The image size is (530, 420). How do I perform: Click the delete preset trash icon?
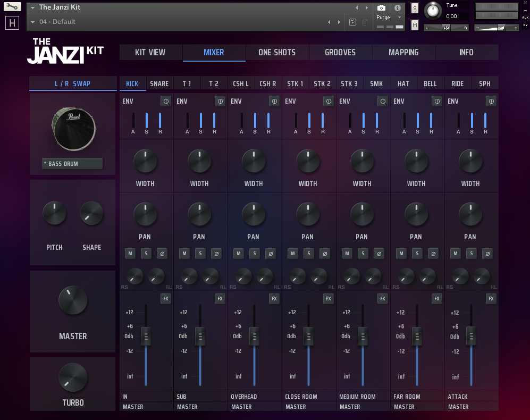pos(365,22)
